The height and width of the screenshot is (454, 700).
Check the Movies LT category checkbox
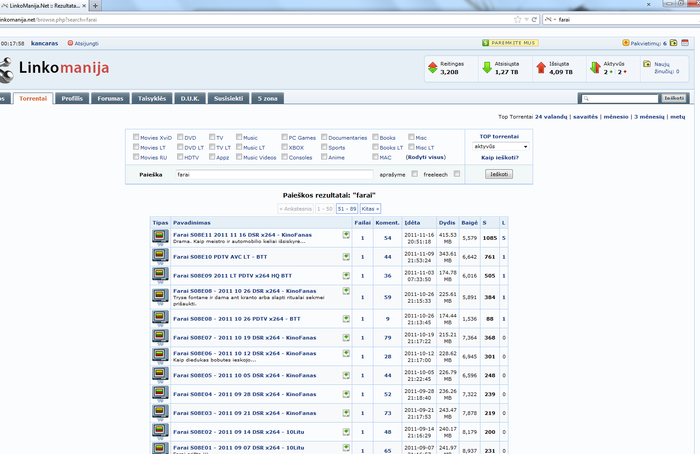tap(136, 147)
